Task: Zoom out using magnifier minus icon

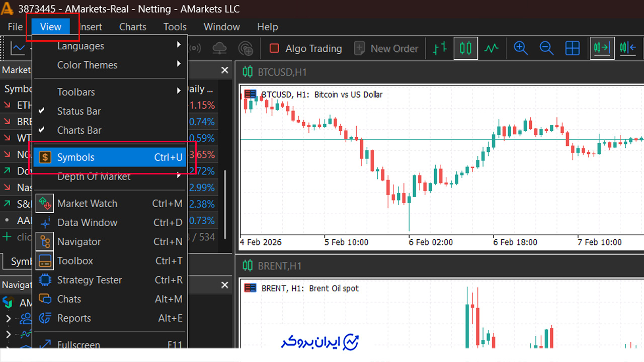Action: coord(546,48)
